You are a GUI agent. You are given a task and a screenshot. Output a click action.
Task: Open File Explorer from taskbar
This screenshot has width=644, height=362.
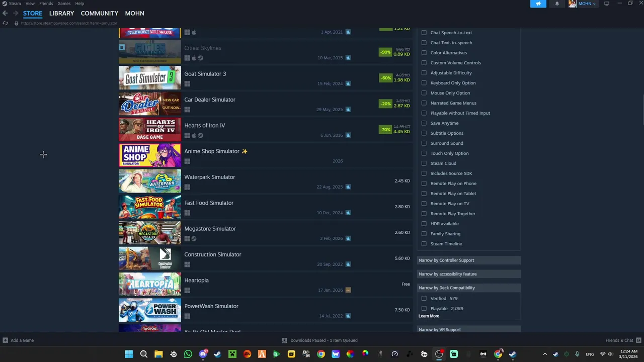pyautogui.click(x=158, y=354)
